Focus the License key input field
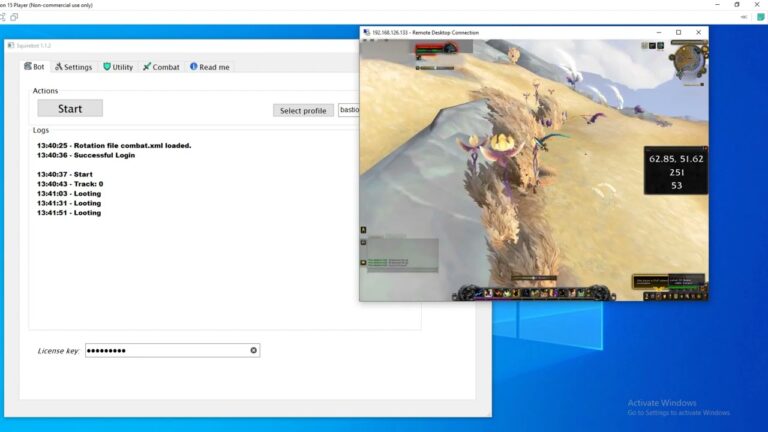This screenshot has height=432, width=768. [172, 351]
